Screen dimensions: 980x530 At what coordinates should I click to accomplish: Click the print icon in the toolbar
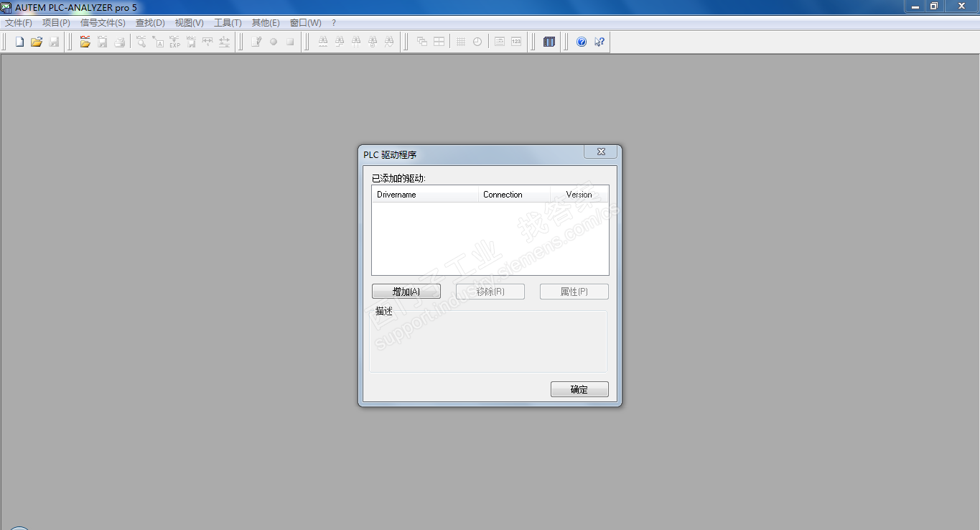click(120, 42)
